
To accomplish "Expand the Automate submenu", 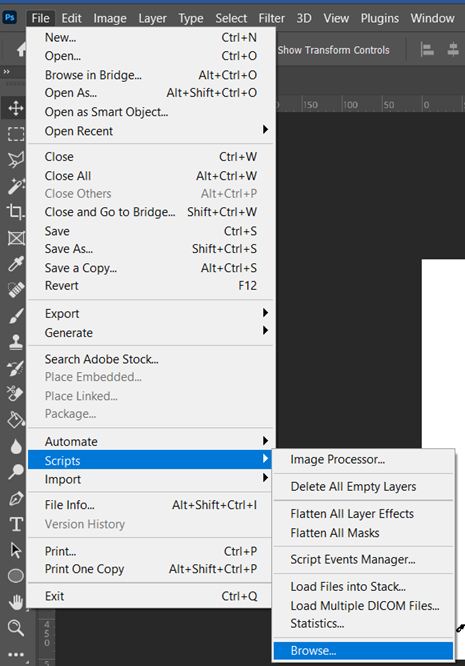I will coord(150,441).
